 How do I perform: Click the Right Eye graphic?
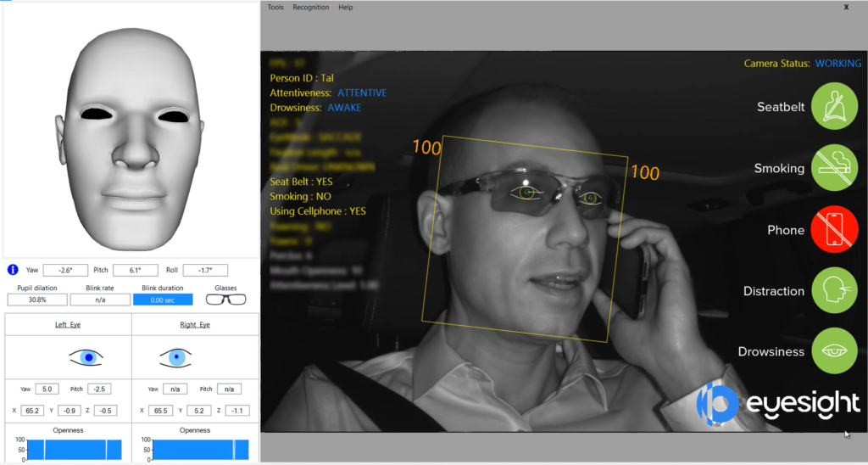coord(175,358)
